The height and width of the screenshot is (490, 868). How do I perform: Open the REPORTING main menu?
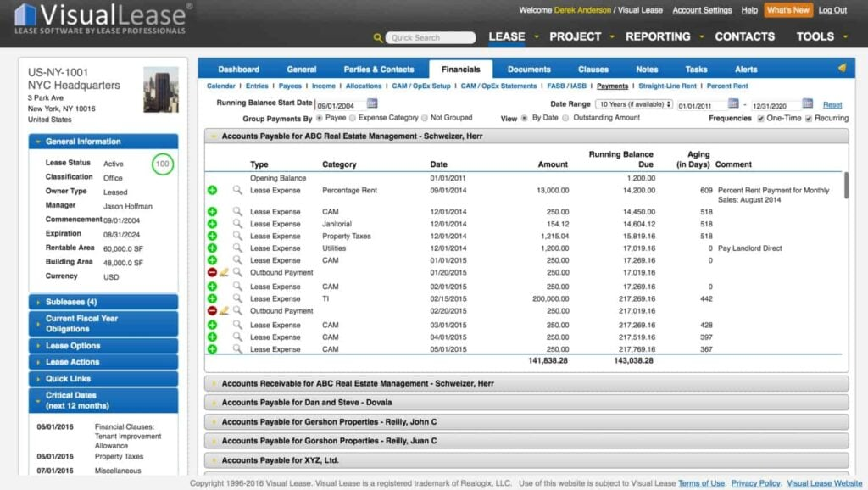click(x=658, y=36)
